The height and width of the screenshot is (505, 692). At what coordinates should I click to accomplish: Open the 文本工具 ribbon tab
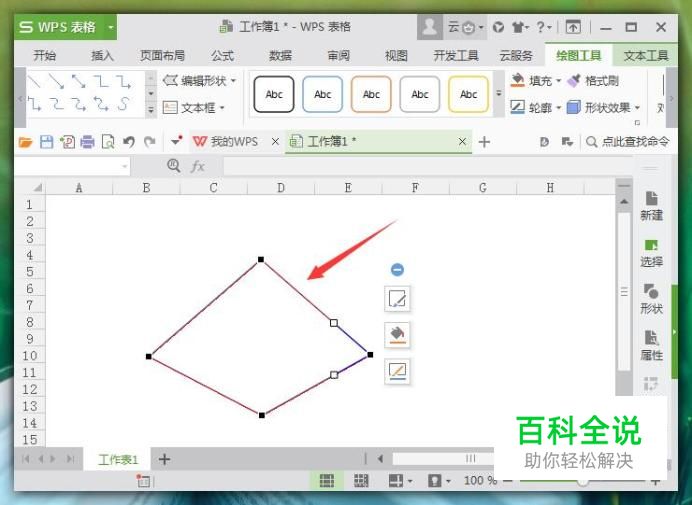(x=646, y=56)
